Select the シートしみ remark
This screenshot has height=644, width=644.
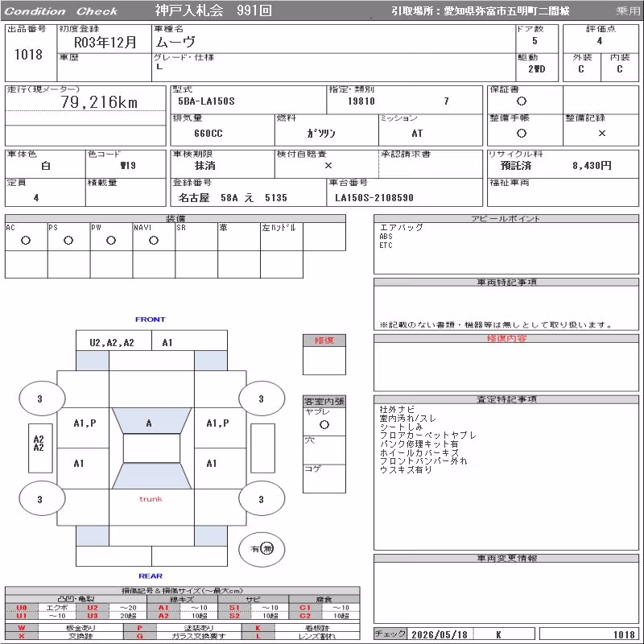tap(401, 427)
